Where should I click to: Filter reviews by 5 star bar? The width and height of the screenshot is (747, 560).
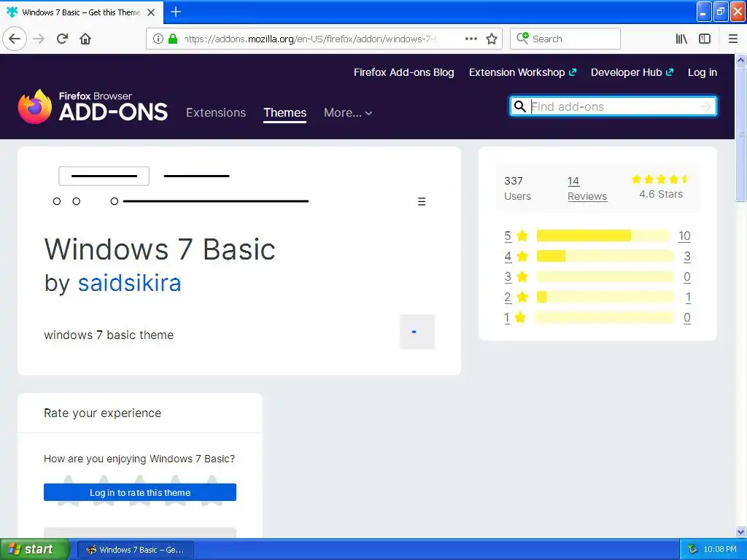pyautogui.click(x=603, y=236)
